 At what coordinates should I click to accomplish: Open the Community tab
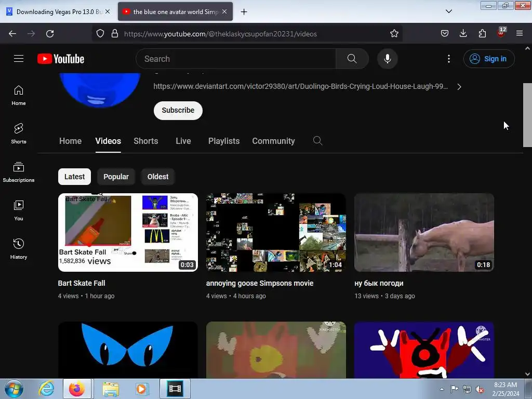click(x=273, y=141)
